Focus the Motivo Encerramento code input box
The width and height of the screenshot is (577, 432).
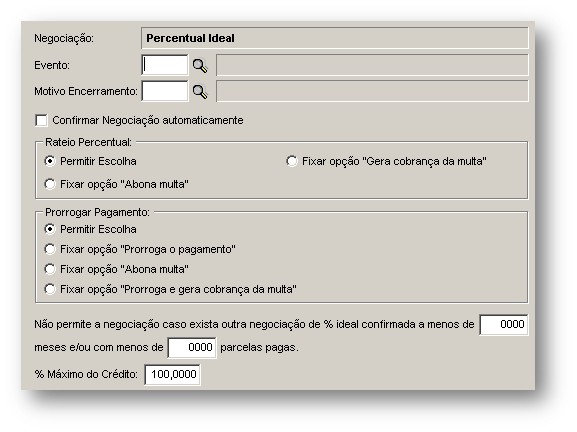click(164, 91)
